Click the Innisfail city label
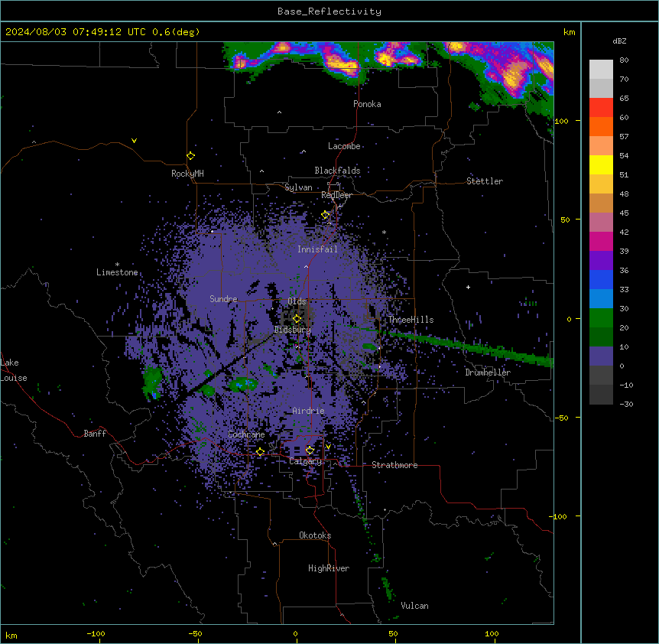 coord(317,249)
